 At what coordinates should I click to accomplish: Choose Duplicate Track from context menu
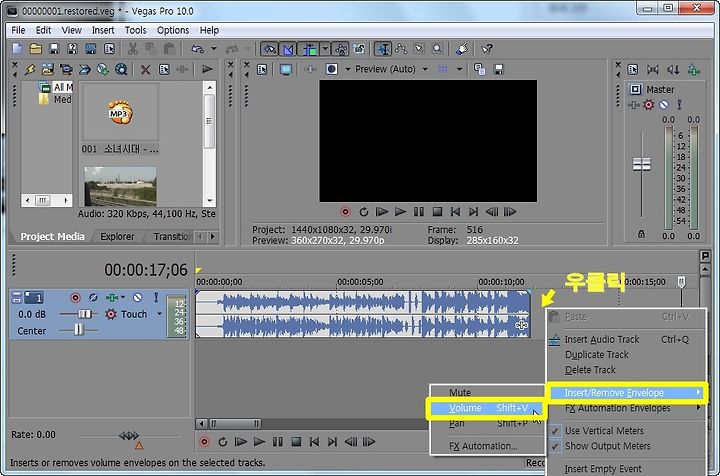click(627, 355)
